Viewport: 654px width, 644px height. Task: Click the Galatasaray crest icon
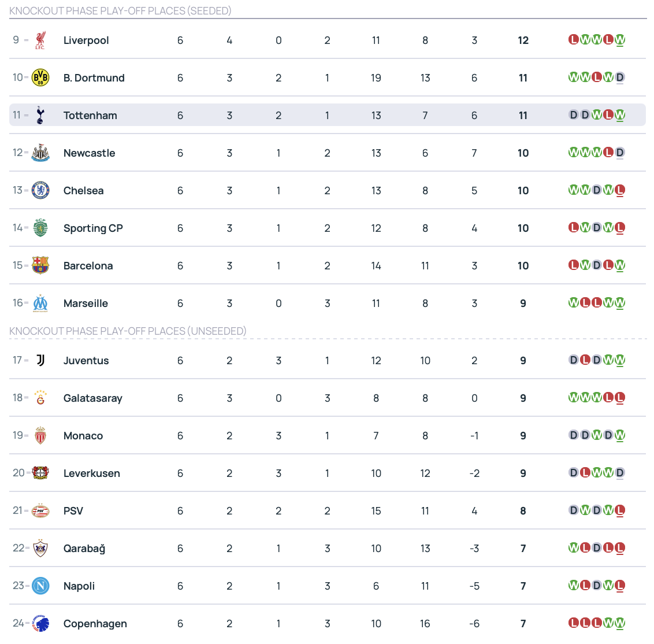click(x=40, y=398)
